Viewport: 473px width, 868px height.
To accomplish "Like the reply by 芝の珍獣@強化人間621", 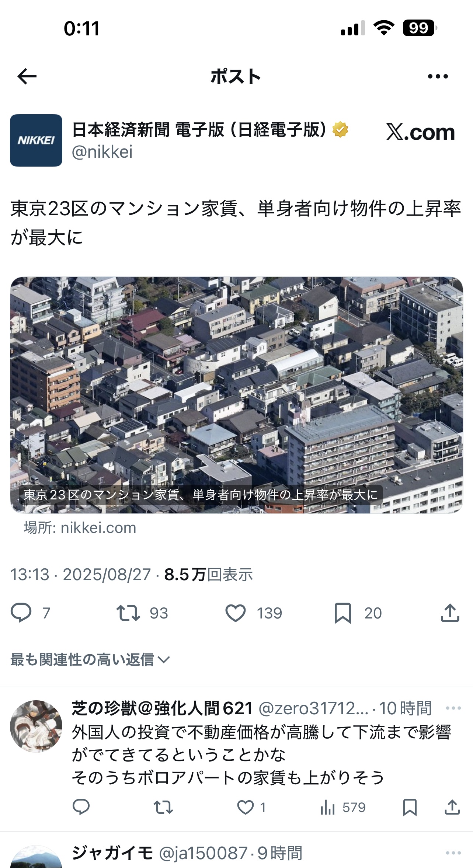I will click(x=246, y=807).
